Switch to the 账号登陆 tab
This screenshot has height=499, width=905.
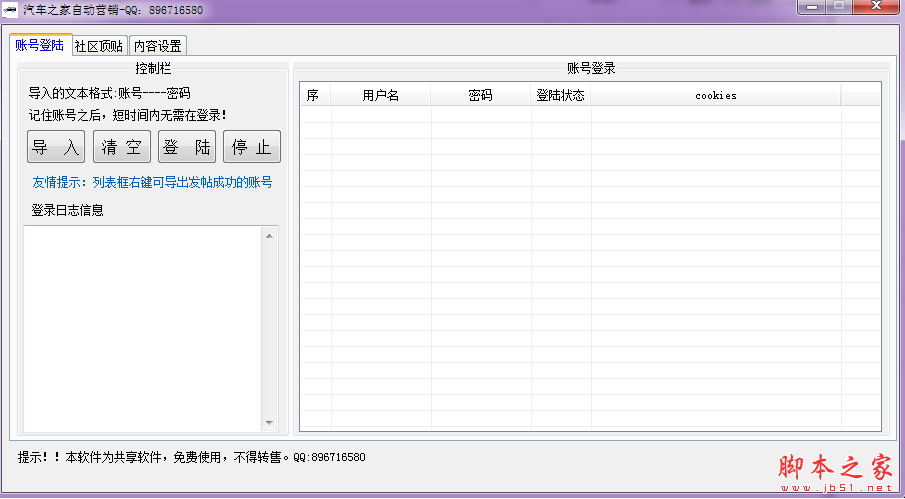click(40, 45)
